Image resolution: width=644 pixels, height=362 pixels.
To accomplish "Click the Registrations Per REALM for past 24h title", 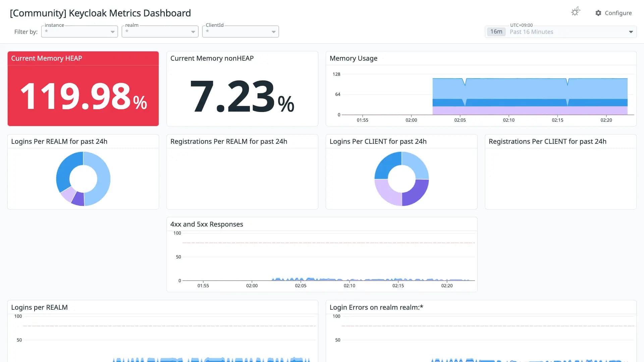I will tap(229, 141).
